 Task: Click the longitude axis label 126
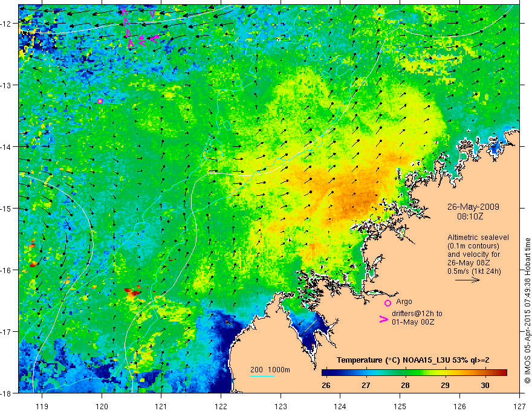coord(459,406)
